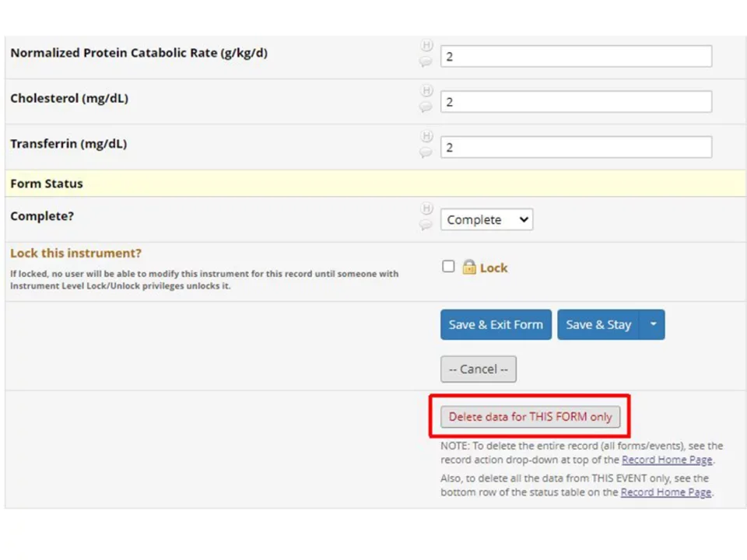Viewport: 747px width, 560px height.
Task: Open comment log for the Complete? field
Action: tap(425, 225)
